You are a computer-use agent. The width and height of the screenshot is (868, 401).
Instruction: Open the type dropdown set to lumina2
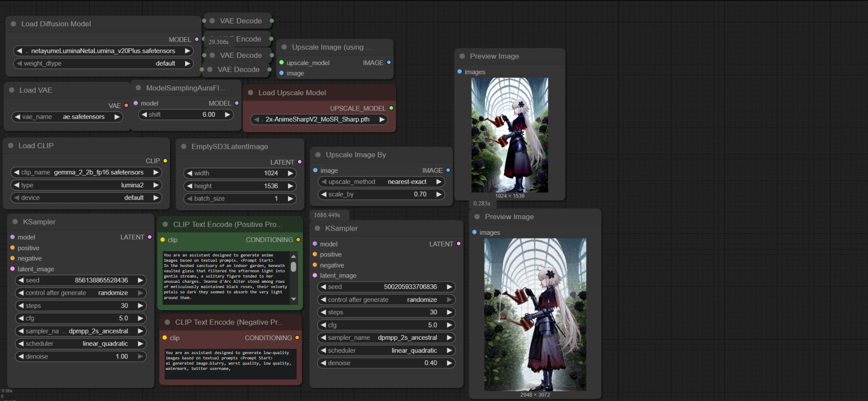(x=86, y=185)
